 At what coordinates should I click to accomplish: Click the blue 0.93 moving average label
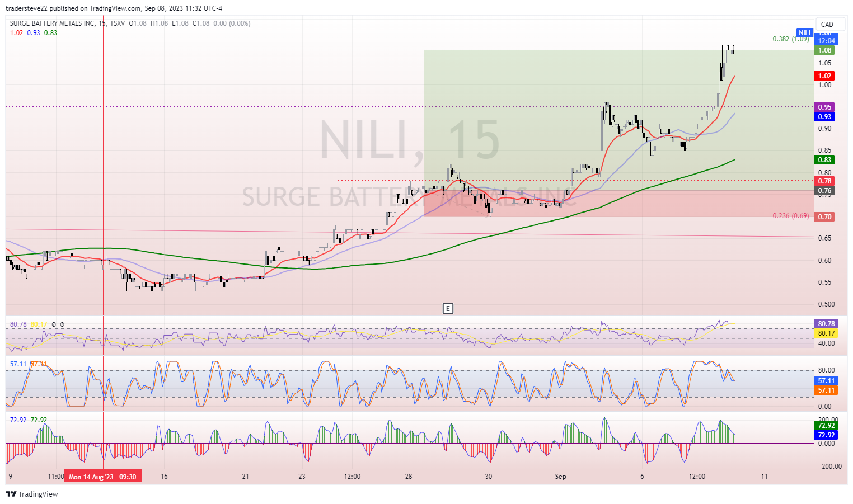pos(824,117)
